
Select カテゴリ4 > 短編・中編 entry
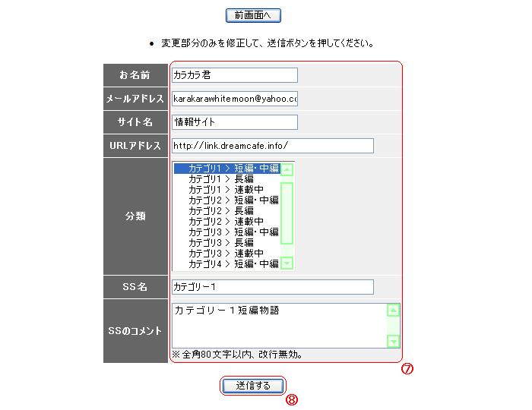[x=227, y=263]
